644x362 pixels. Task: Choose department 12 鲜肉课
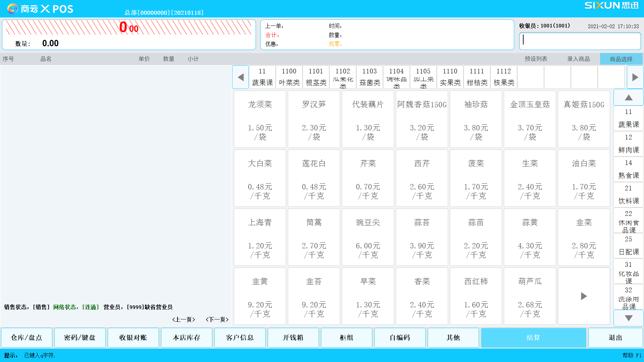pos(629,143)
